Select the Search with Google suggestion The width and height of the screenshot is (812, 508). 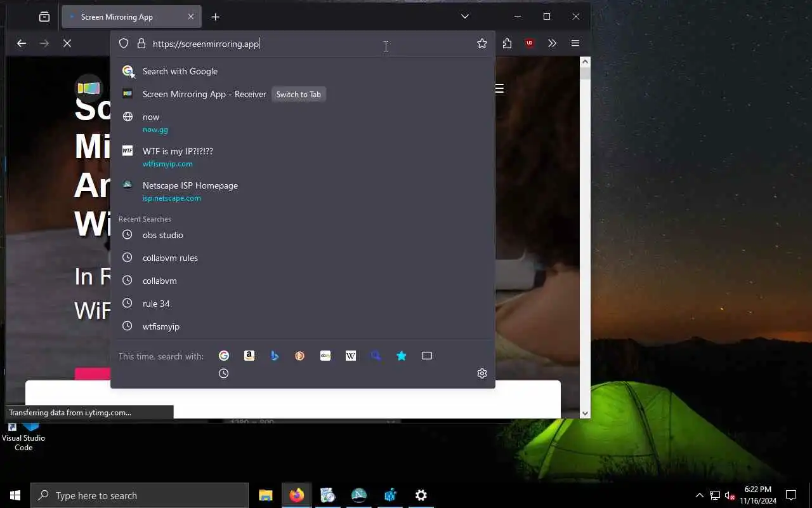pos(303,71)
